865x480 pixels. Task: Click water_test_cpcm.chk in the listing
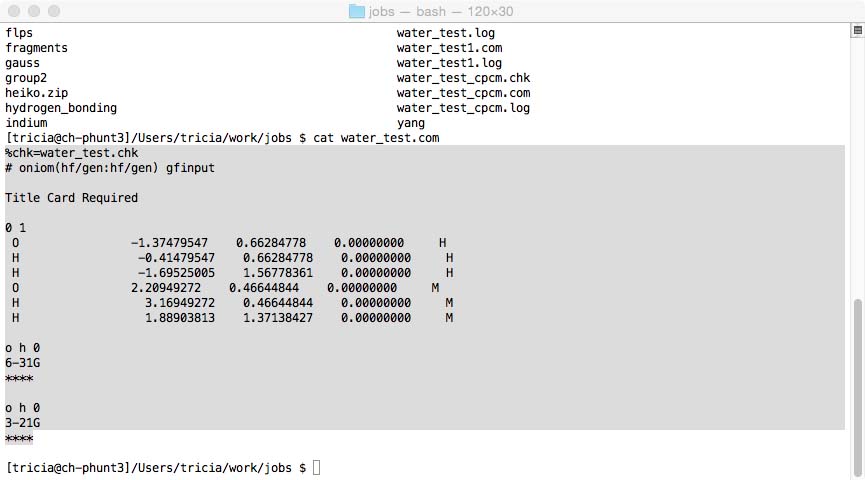tap(463, 78)
